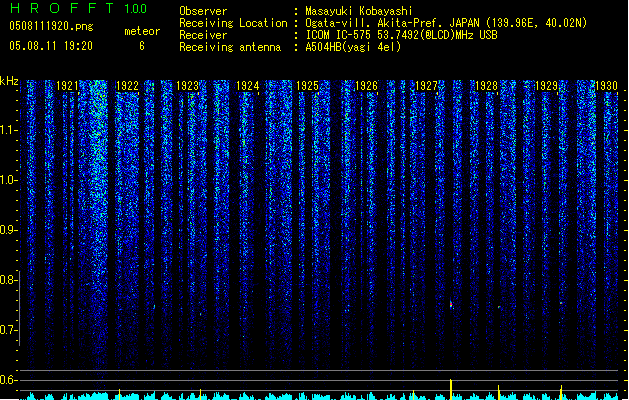629x400 pixels.
Task: Click the 1921 time marker
Action: 67,86
